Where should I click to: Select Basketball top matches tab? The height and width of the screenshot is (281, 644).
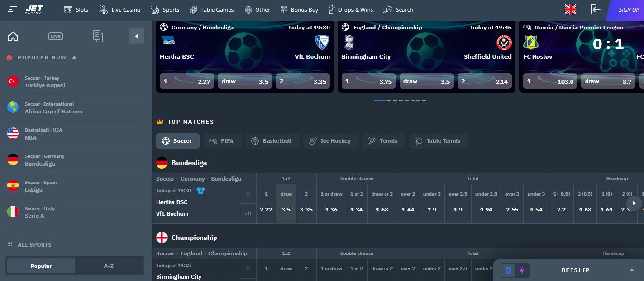click(272, 141)
